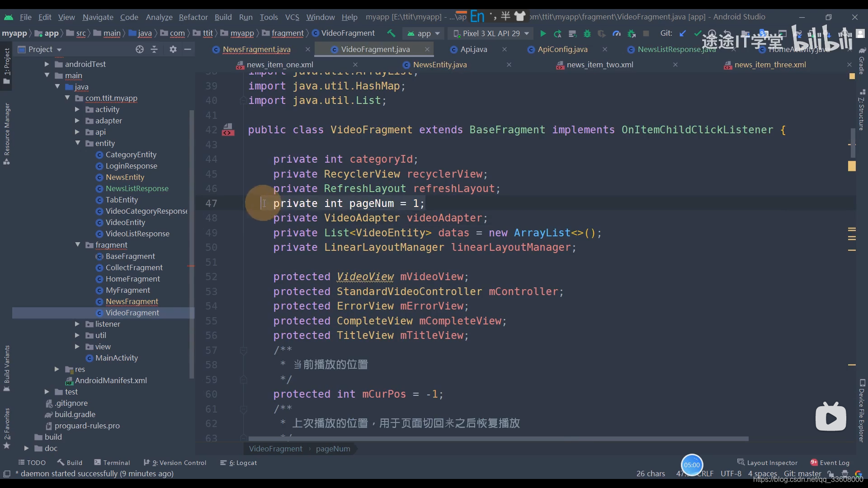Click the Git Commit checkmark icon
Image resolution: width=868 pixels, height=488 pixels.
click(698, 33)
